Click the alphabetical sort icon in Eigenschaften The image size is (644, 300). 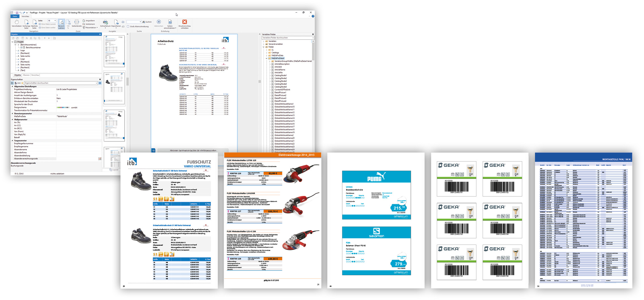point(16,83)
